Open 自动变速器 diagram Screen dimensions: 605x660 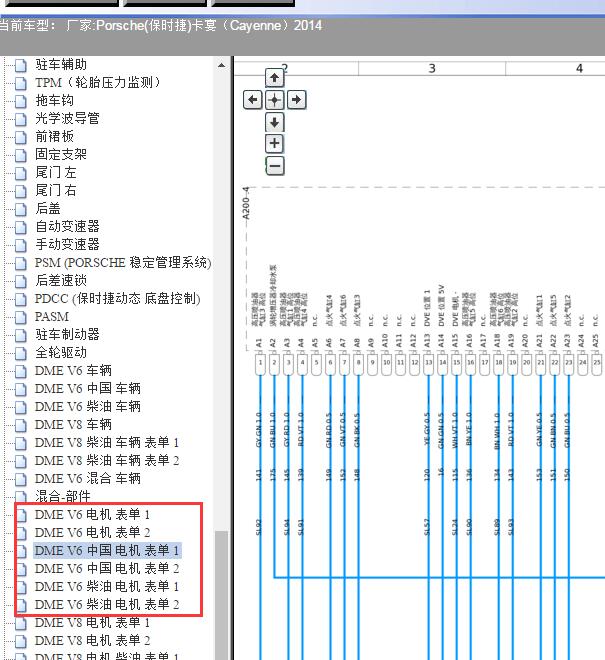coord(67,226)
